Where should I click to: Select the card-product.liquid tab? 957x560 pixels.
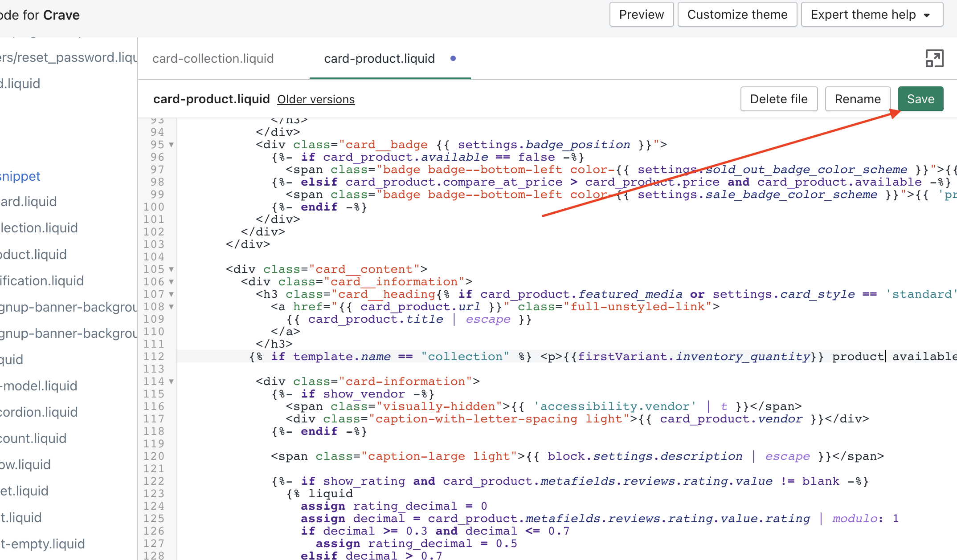pos(379,58)
